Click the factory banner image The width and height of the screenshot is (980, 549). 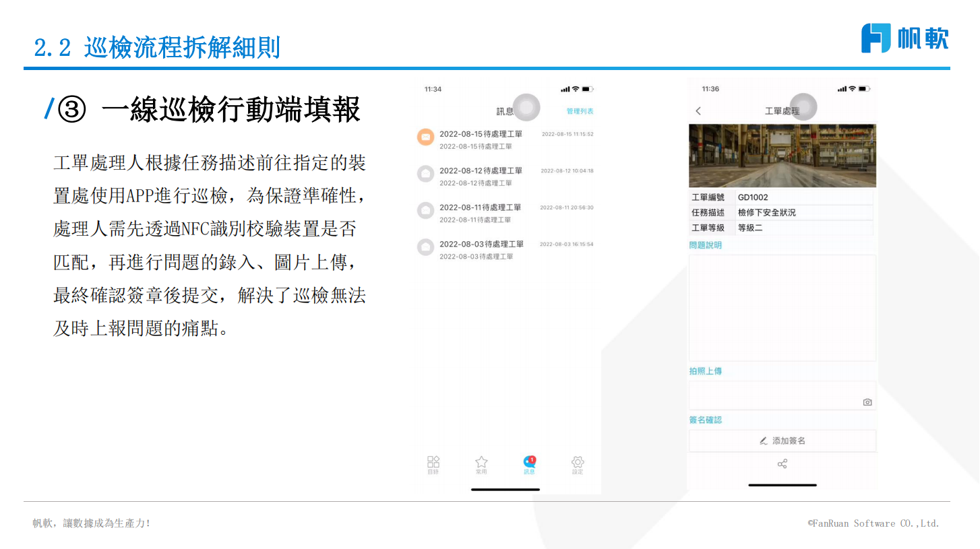point(783,156)
